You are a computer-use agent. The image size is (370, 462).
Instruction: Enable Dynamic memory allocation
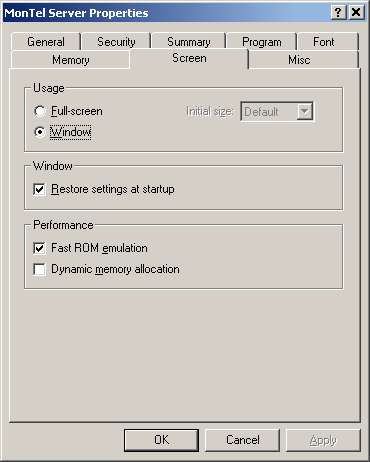coord(39,269)
